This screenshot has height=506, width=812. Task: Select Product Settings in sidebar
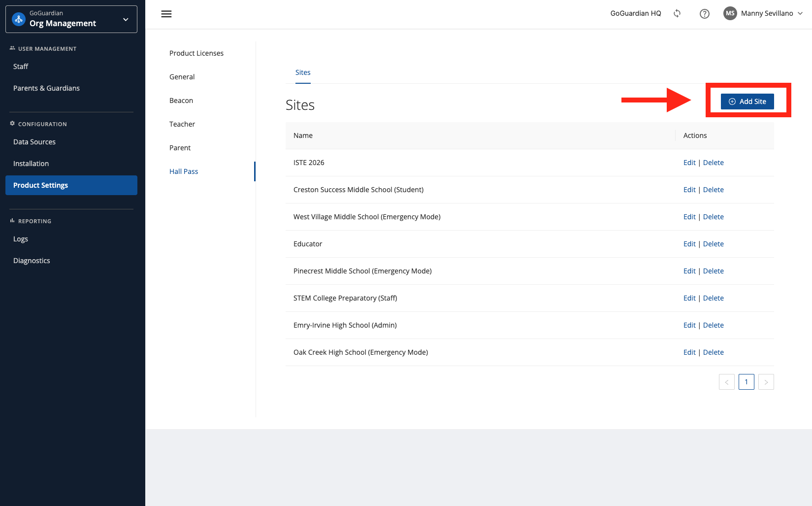click(x=71, y=185)
